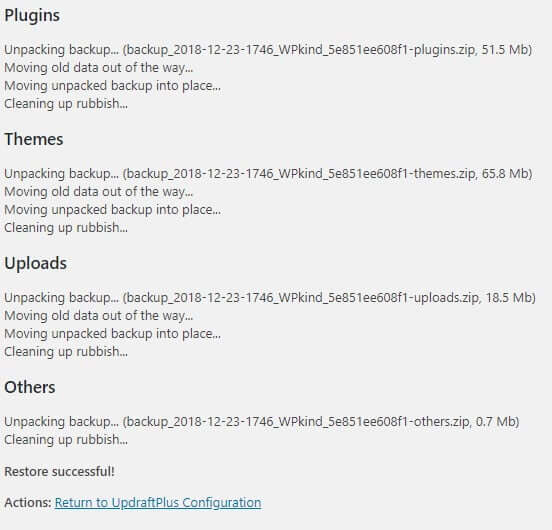
Task: Click Moving unpacked backup line under Plugins
Action: [x=112, y=86]
